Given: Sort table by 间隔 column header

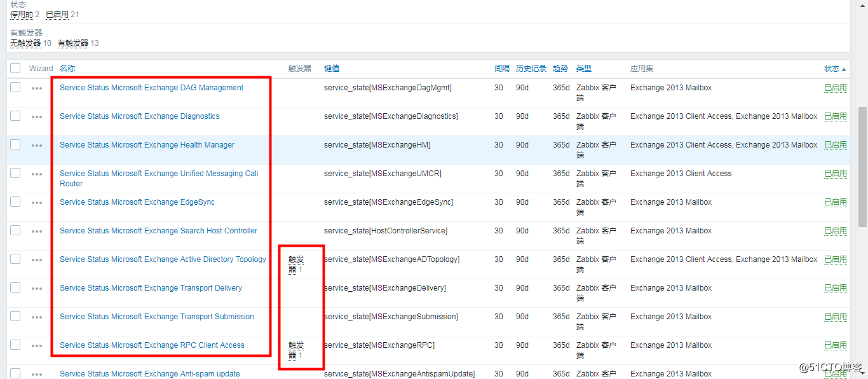Looking at the screenshot, I should [x=502, y=69].
